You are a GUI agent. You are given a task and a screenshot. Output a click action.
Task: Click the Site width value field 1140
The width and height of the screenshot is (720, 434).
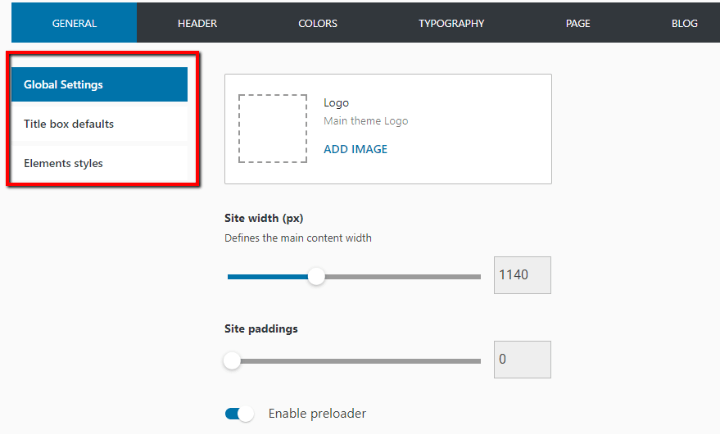click(523, 275)
